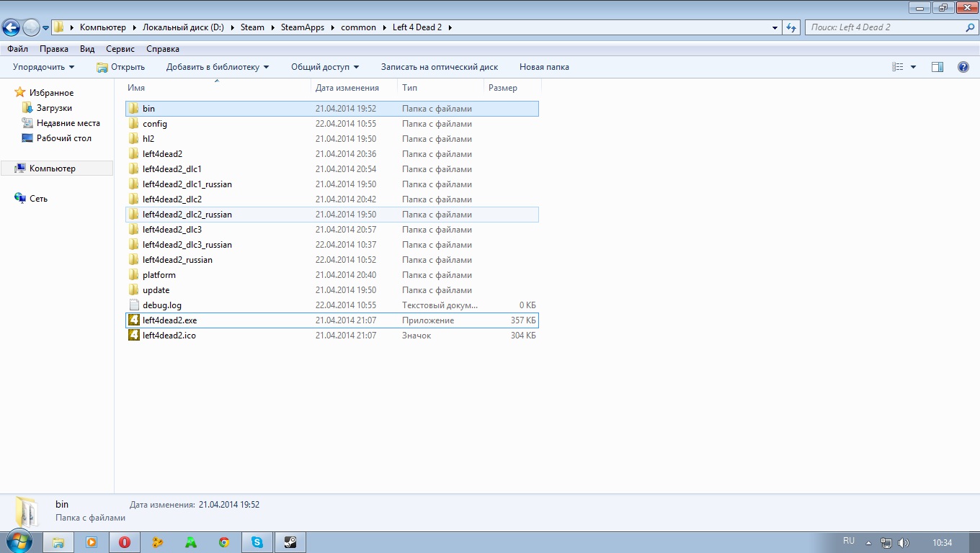Open the Steam icon in the taskbar
This screenshot has height=553, width=980.
(290, 542)
